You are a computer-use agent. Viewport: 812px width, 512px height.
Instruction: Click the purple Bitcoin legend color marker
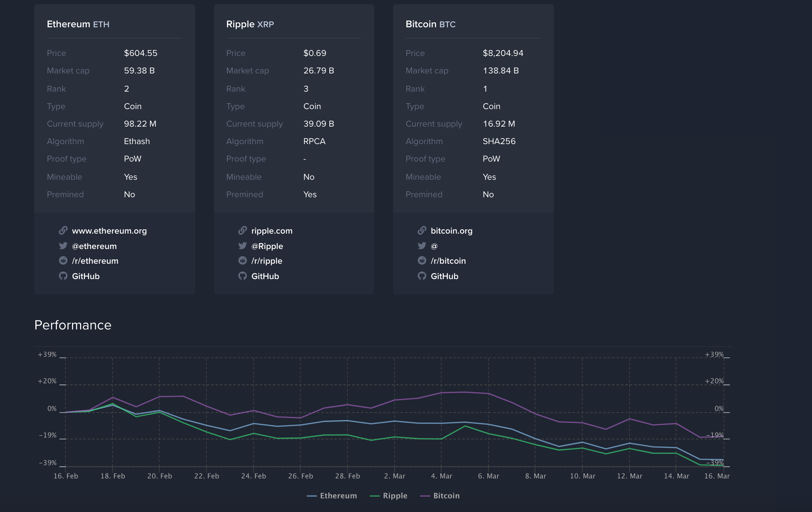coord(425,496)
